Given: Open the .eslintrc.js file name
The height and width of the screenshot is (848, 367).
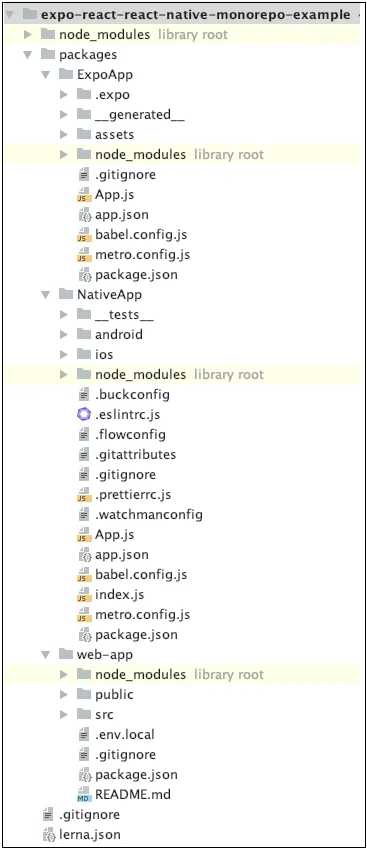Looking at the screenshot, I should 128,415.
